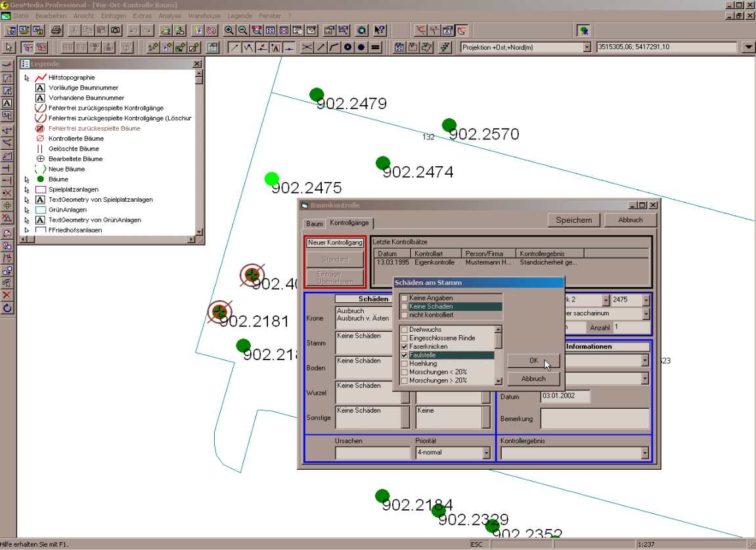
Task: Expand the Projektion coordinate dropdown
Action: (587, 47)
